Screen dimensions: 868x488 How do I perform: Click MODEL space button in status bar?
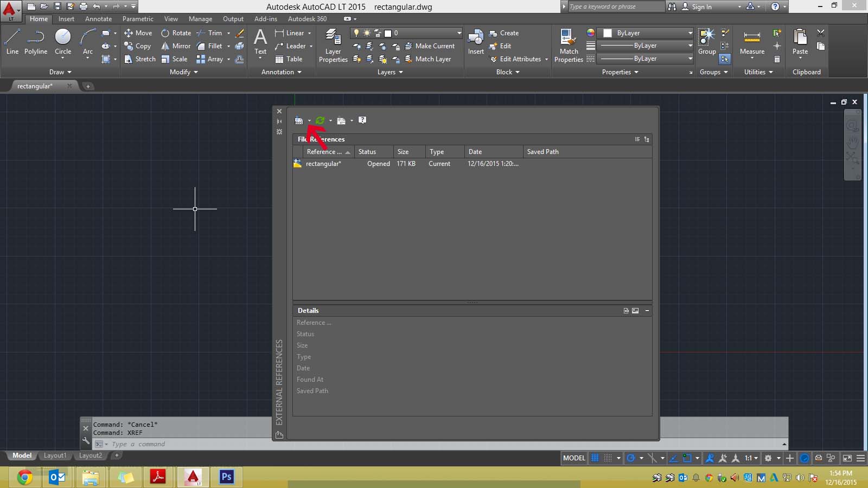(574, 458)
